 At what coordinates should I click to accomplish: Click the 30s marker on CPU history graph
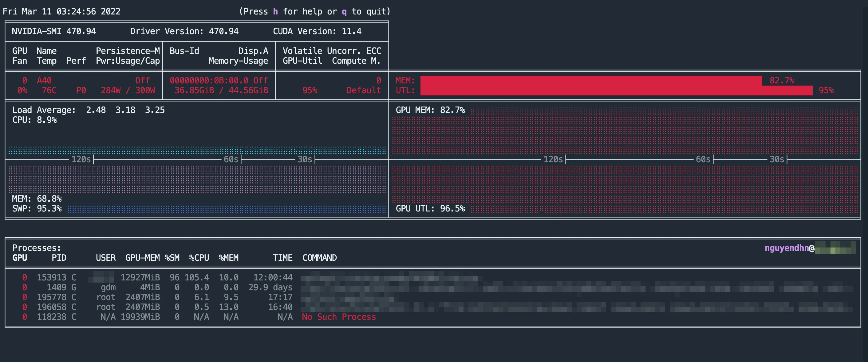pos(305,159)
